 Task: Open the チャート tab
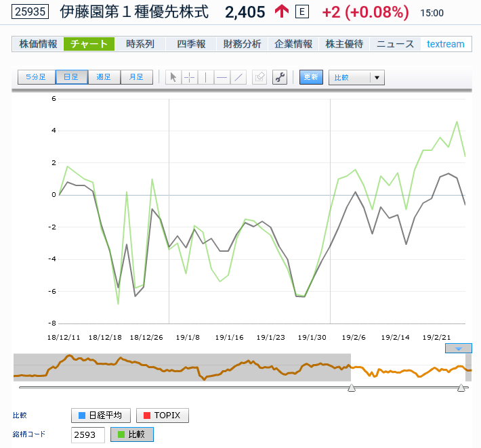89,44
